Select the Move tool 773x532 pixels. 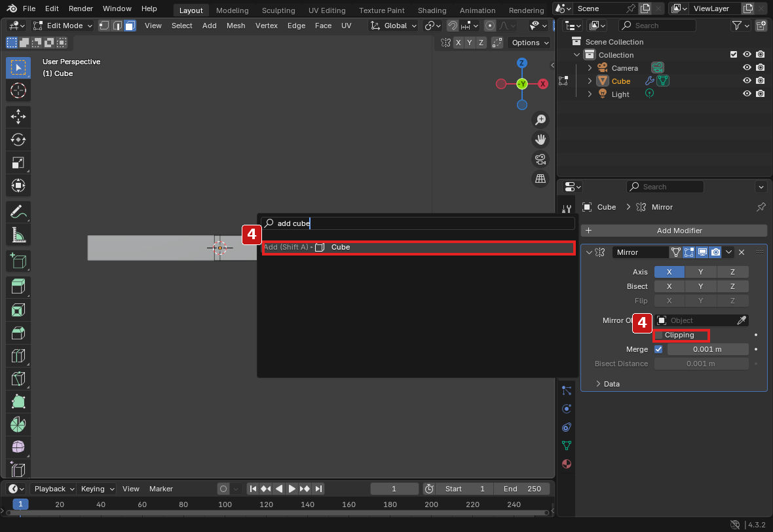click(18, 117)
